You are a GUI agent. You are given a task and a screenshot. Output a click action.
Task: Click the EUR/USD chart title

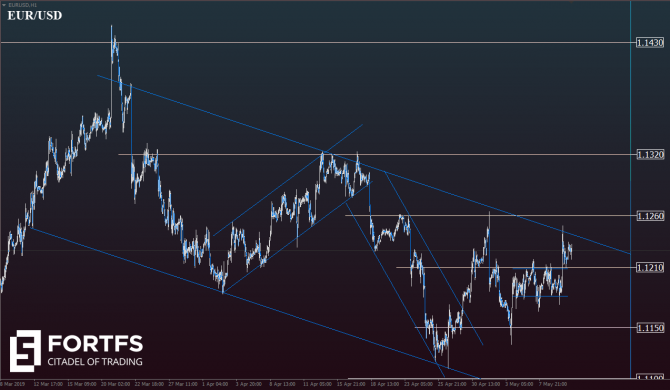[35, 16]
